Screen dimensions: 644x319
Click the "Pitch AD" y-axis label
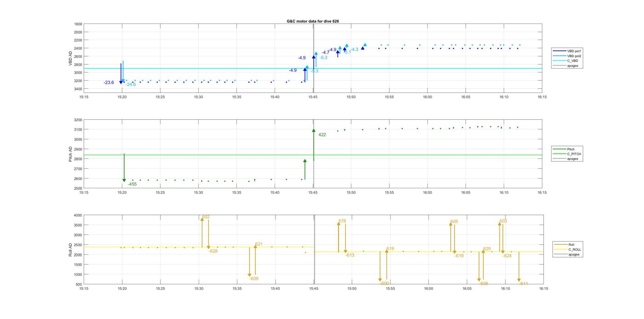point(70,154)
